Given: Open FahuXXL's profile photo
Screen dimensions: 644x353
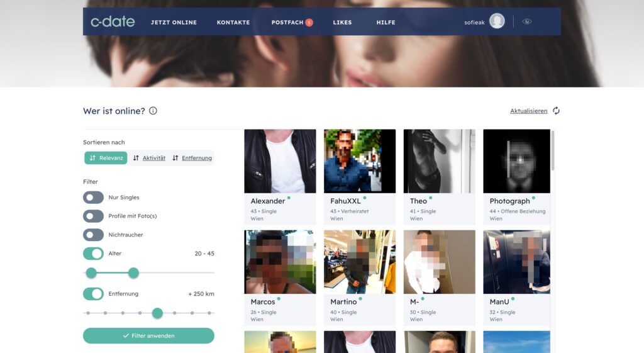Looking at the screenshot, I should click(x=360, y=161).
